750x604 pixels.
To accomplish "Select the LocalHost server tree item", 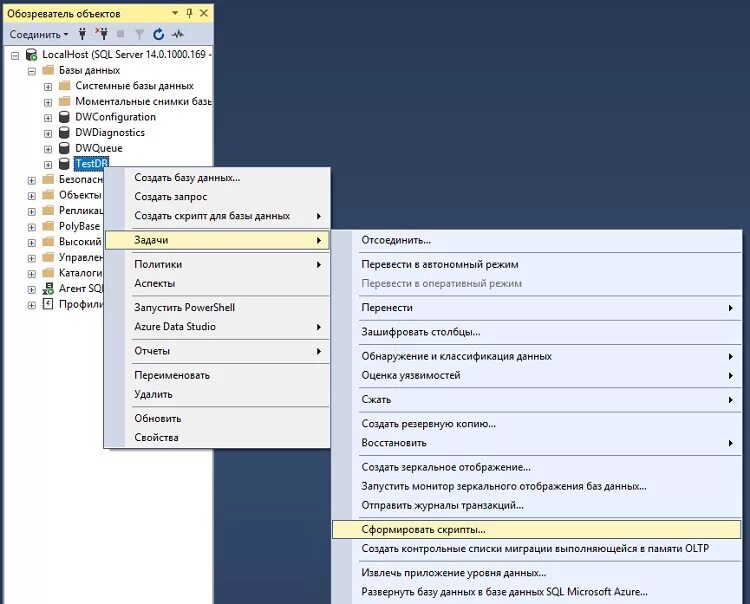I will tap(126, 55).
